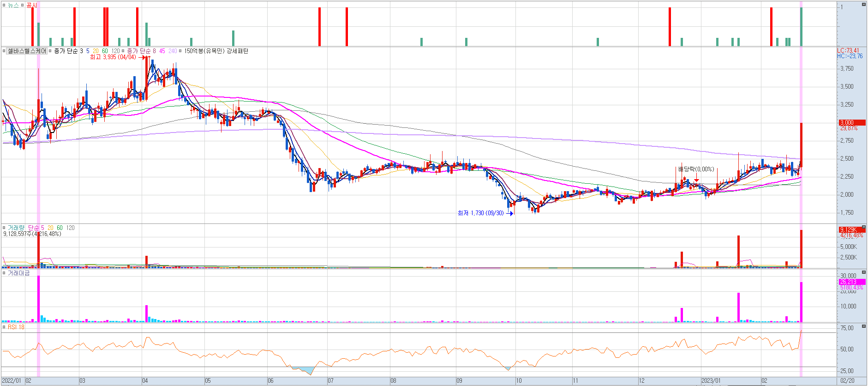The width and height of the screenshot is (868, 386).
Task: Click the 75,00 RSI axis label
Action: click(x=847, y=328)
